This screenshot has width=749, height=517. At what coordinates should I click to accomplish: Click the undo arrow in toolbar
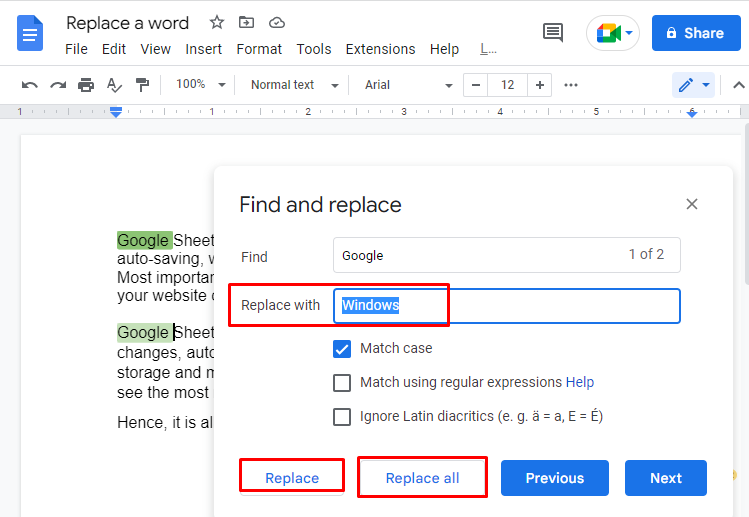(x=29, y=85)
